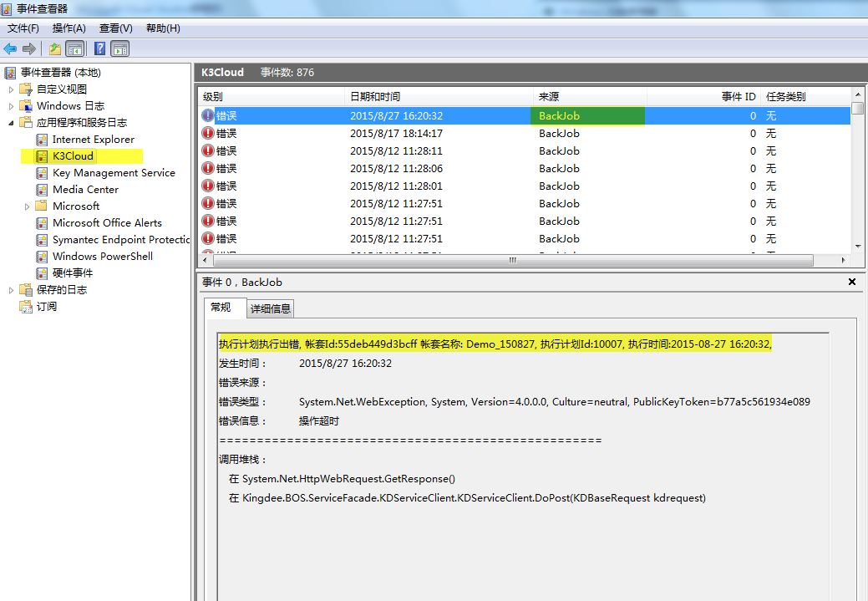Screen dimensions: 868x601
Task: Expand the Microsoft folder node
Action: coord(27,206)
